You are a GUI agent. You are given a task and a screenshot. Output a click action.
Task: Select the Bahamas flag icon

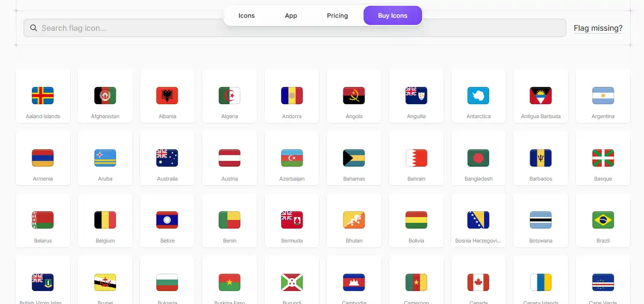pos(354,158)
